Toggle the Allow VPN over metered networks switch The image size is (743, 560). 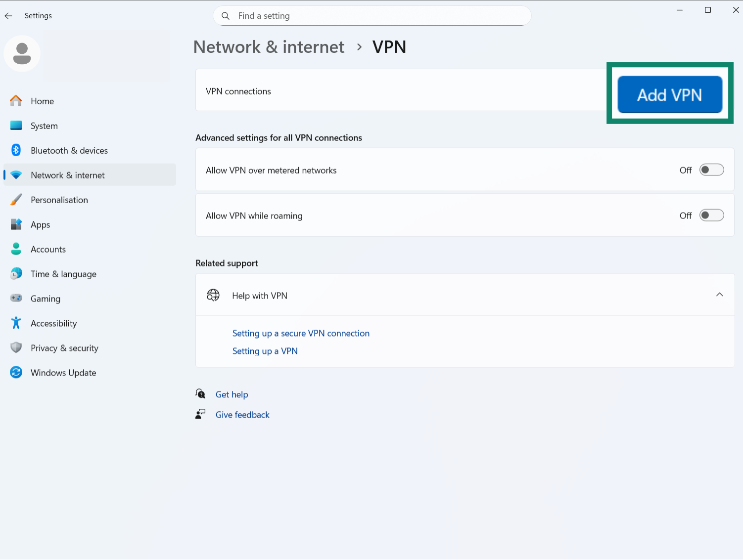[x=711, y=170]
